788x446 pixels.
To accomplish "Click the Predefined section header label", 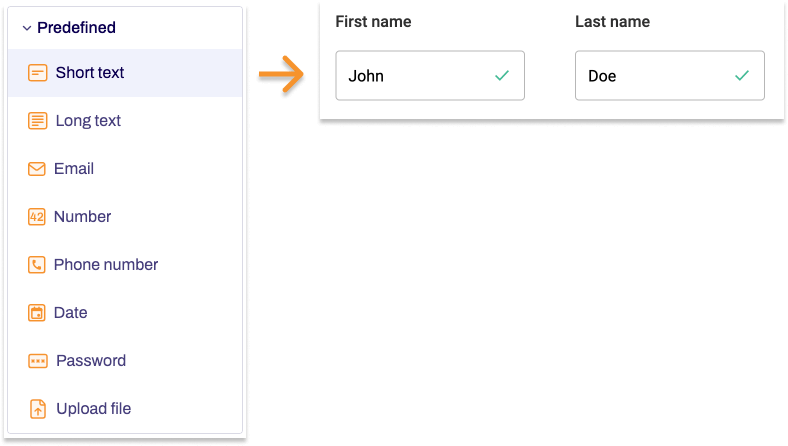I will [76, 28].
